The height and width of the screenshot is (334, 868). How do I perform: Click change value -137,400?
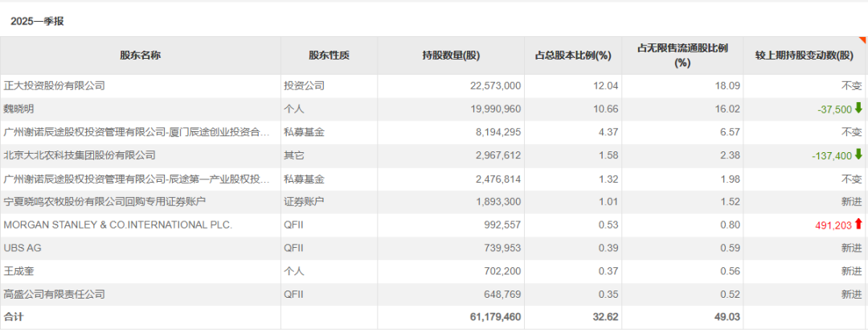click(832, 155)
